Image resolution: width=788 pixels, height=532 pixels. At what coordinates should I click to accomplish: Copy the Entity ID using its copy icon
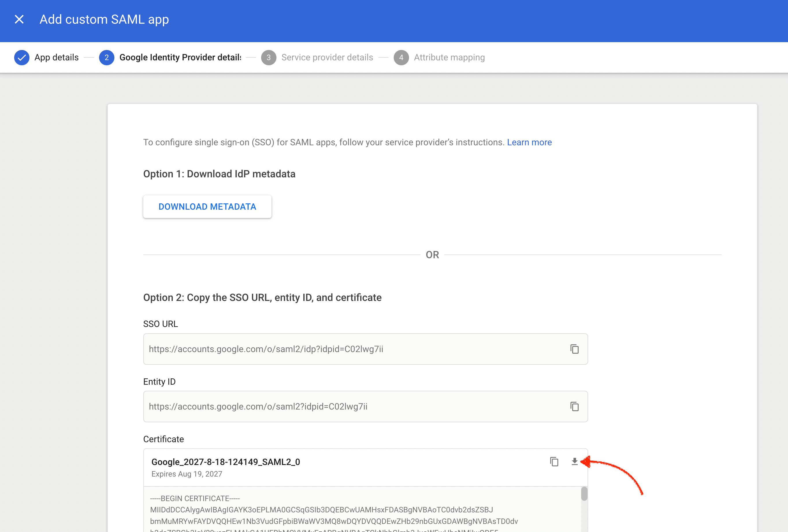(575, 407)
